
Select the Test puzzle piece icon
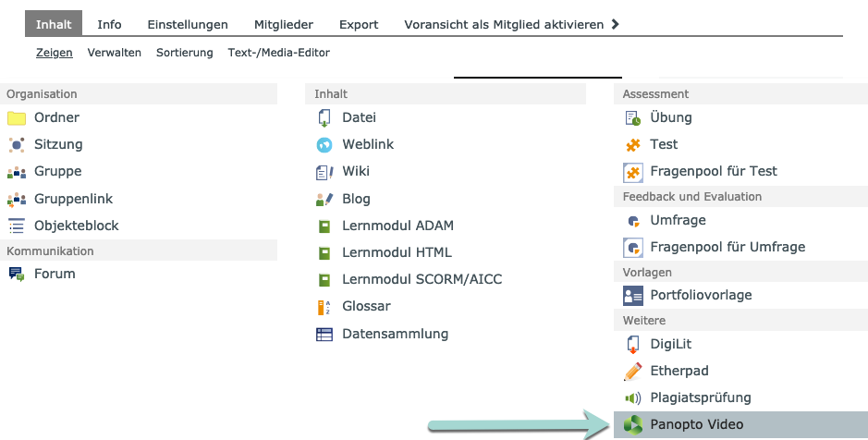click(633, 145)
